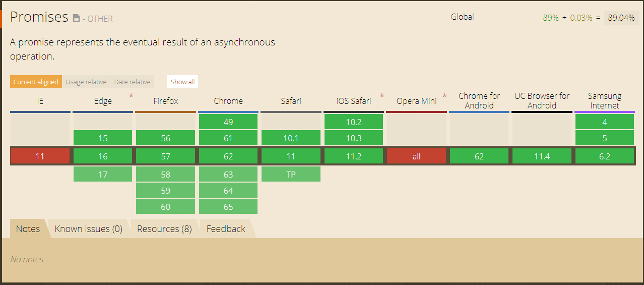The image size is (644, 285).
Task: Select the Firefox 57 version cell
Action: tap(166, 156)
